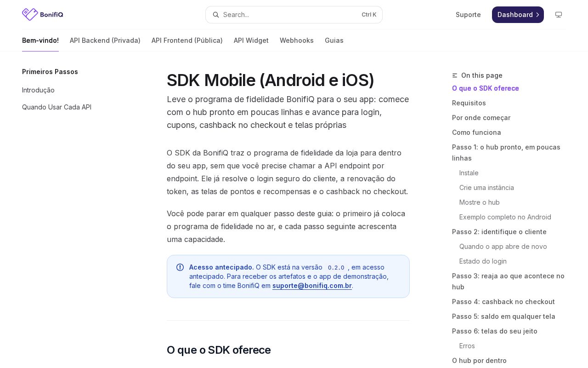The height and width of the screenshot is (368, 588).
Task: Click the search magnifier icon
Action: click(x=216, y=15)
